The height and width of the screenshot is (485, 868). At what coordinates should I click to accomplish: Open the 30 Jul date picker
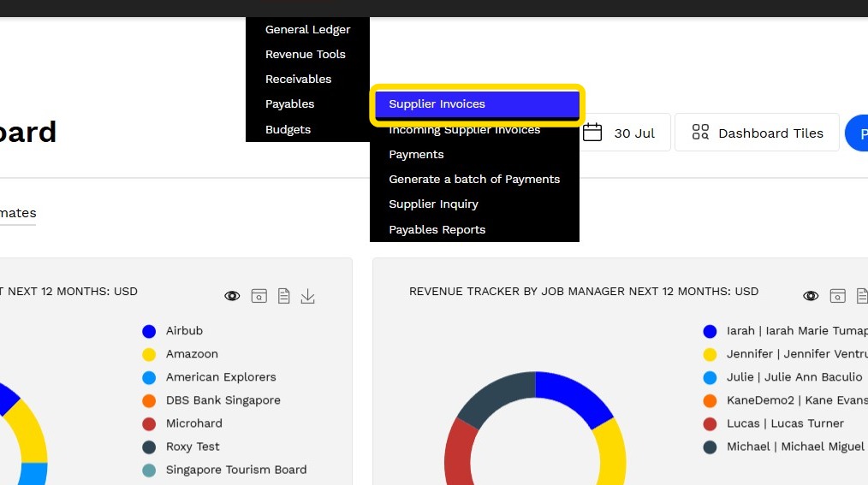click(x=626, y=133)
